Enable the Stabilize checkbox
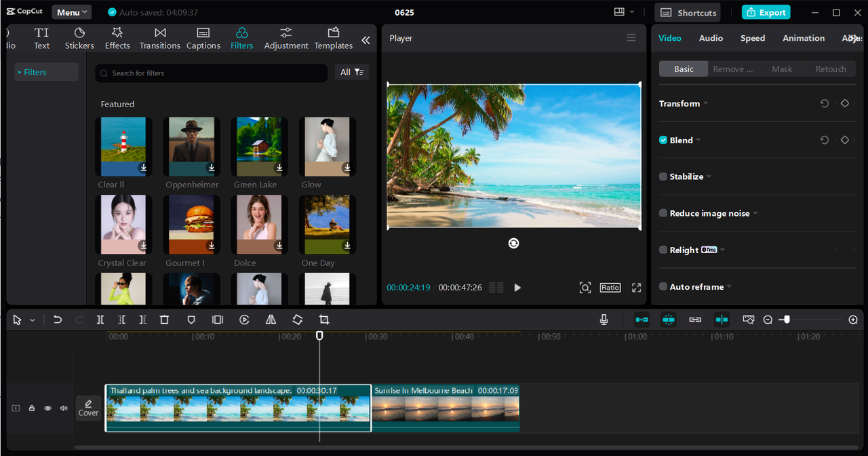Viewport: 868px width, 456px height. (x=663, y=176)
